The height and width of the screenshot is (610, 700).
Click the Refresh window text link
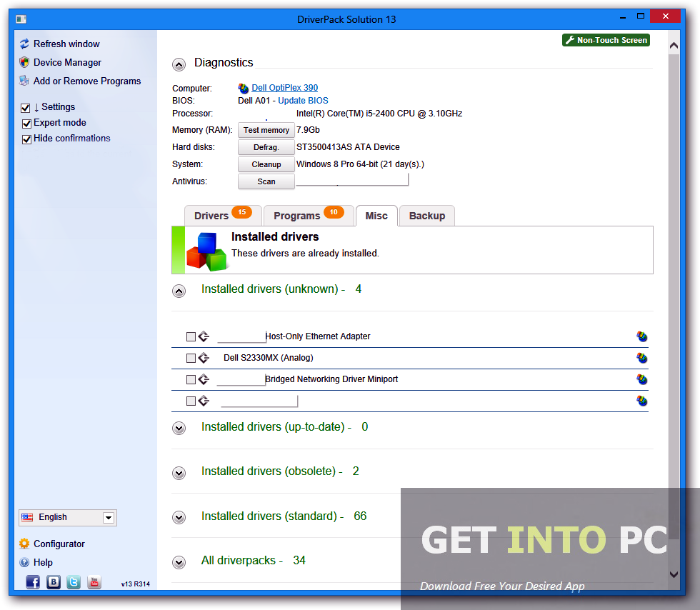[x=66, y=44]
